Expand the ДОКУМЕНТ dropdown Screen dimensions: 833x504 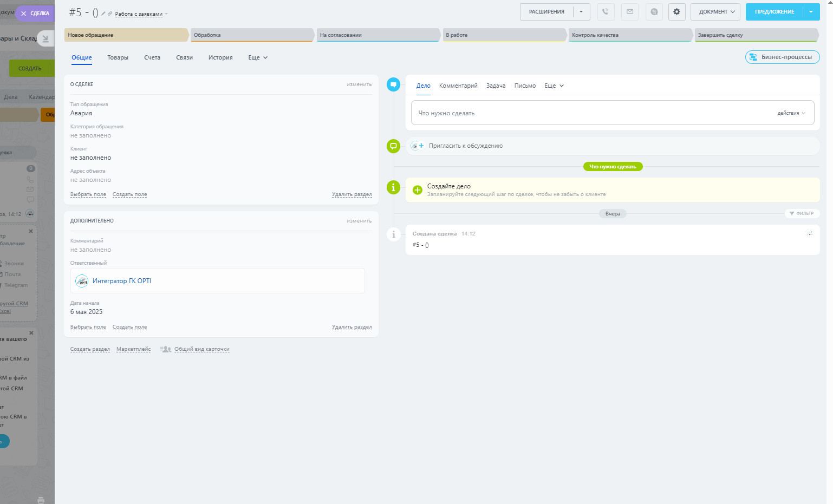pyautogui.click(x=715, y=11)
